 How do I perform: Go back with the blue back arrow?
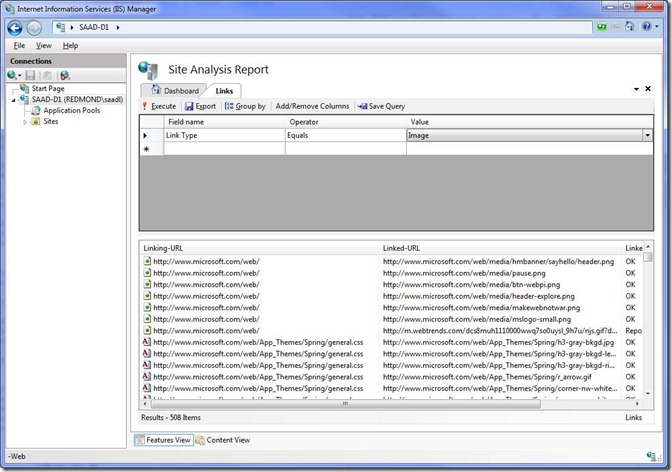[x=15, y=28]
